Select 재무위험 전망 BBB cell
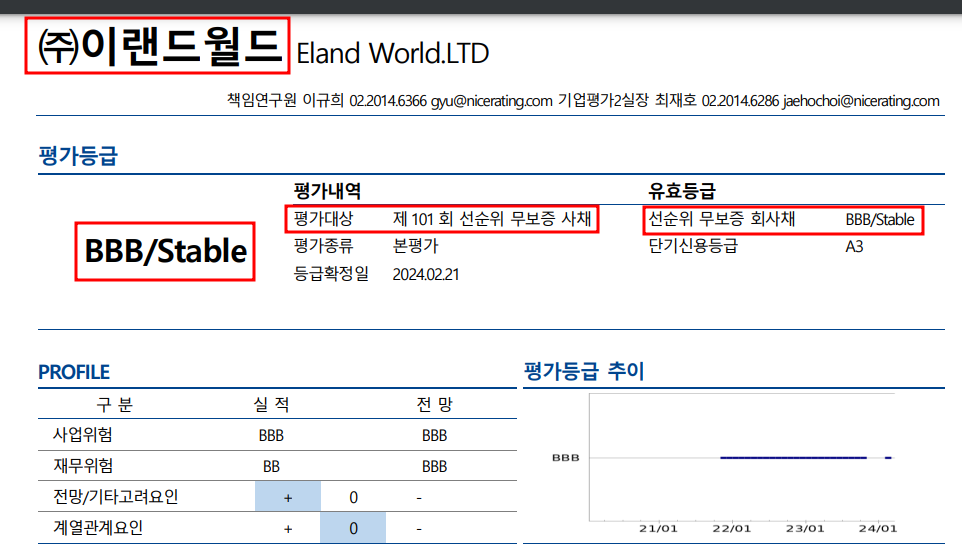 pos(434,467)
